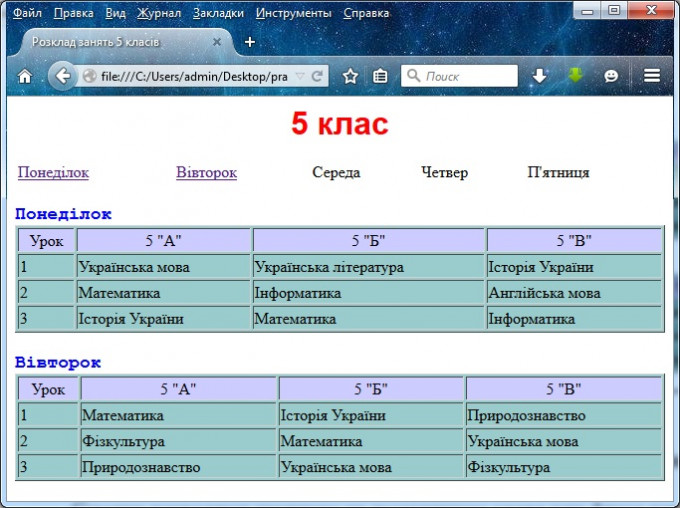Click Природознавство in Вівторок lesson 3 row
Viewport: 680px width, 508px height.
tap(178, 467)
